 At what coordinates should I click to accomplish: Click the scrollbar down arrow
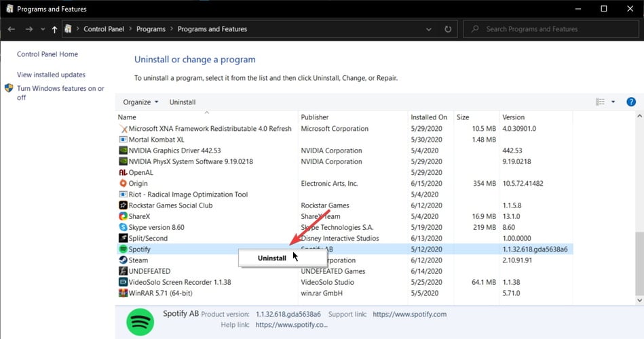point(639,300)
